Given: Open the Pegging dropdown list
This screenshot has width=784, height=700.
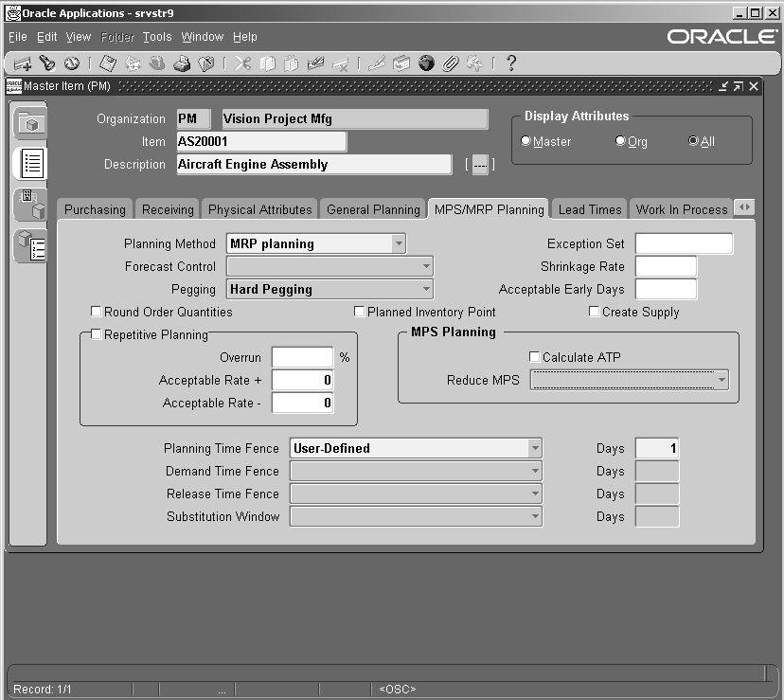Looking at the screenshot, I should [426, 289].
